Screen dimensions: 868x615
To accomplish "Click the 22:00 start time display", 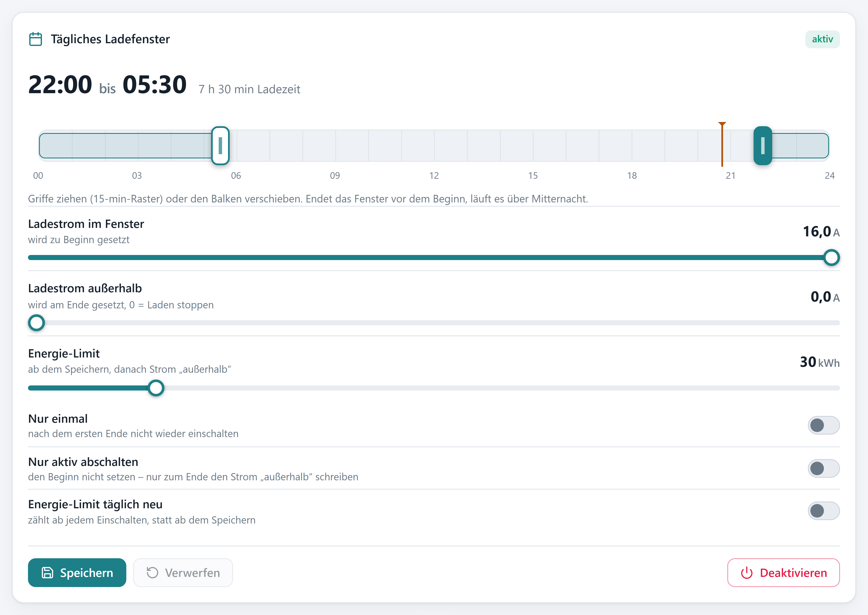I will (x=60, y=84).
